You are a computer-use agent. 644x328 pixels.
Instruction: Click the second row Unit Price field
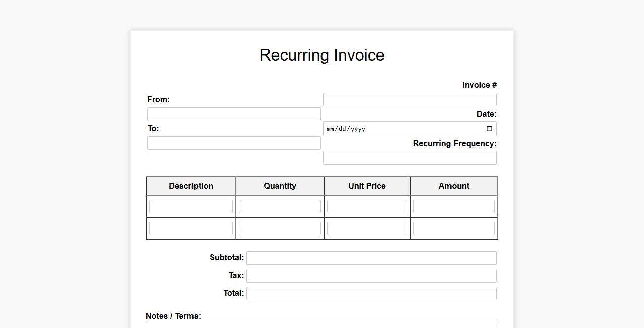point(367,228)
